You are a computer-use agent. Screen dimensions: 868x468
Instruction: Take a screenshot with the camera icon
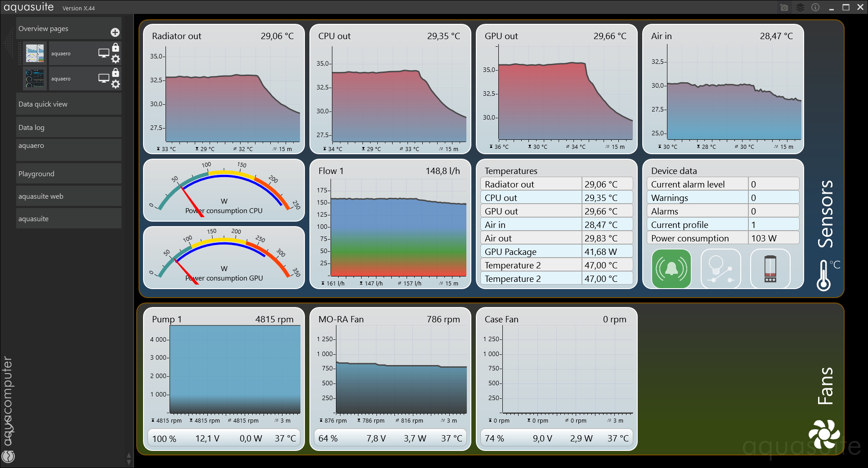[x=784, y=8]
